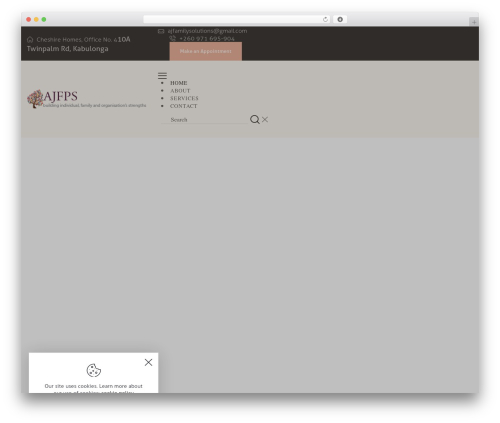Open the hamburger menu icon
Image resolution: width=500 pixels, height=423 pixels.
162,76
